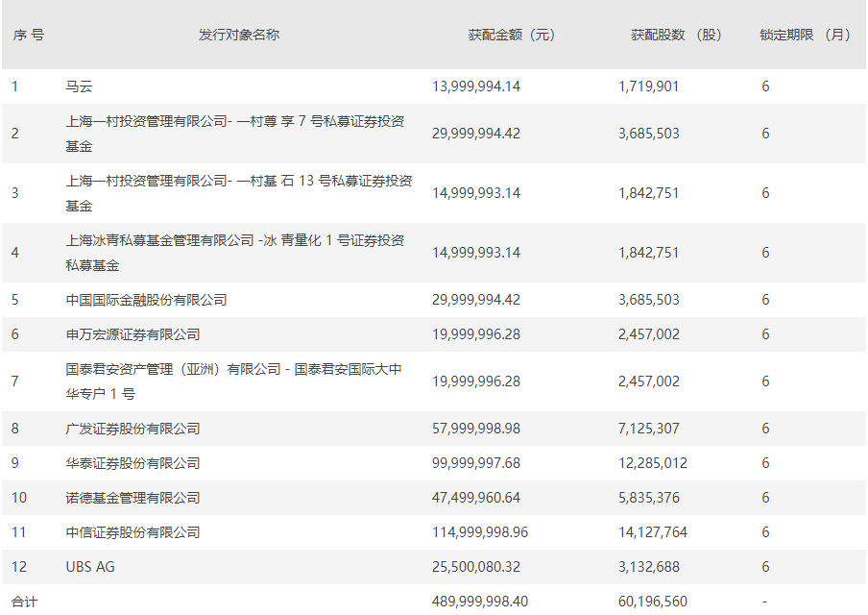Click lock period 6 in 马云 row
868x615 pixels.
[x=765, y=86]
